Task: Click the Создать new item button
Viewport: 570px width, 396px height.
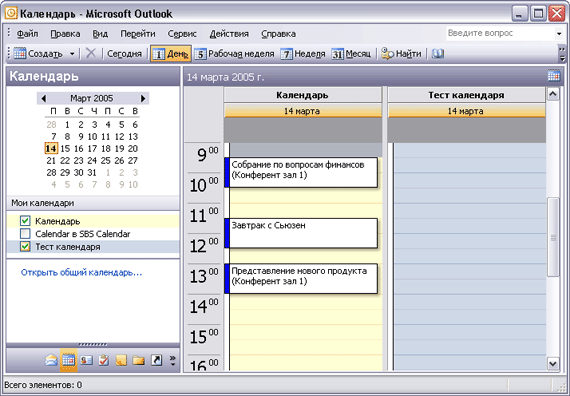Action: tap(38, 54)
